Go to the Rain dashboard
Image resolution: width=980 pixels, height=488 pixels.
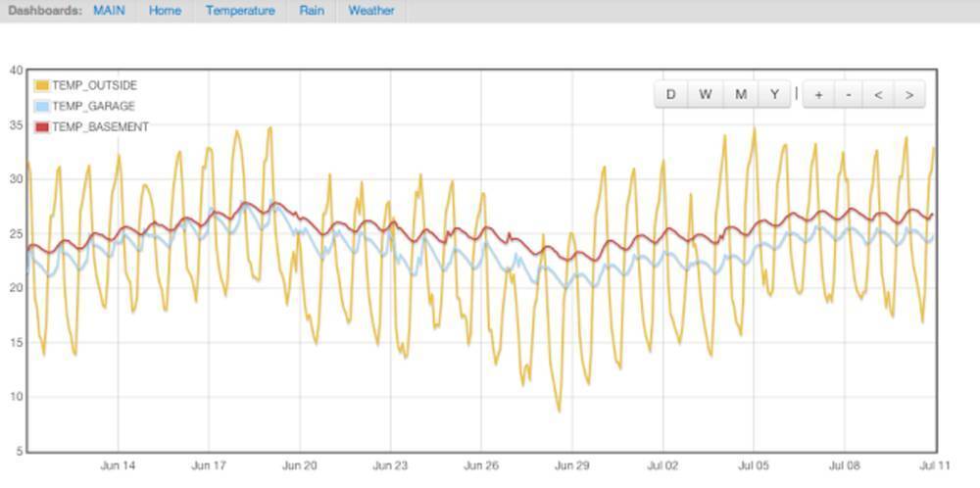tap(312, 11)
